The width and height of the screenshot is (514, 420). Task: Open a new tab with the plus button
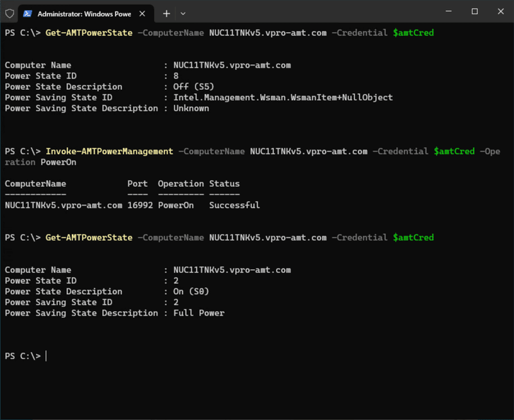(166, 13)
